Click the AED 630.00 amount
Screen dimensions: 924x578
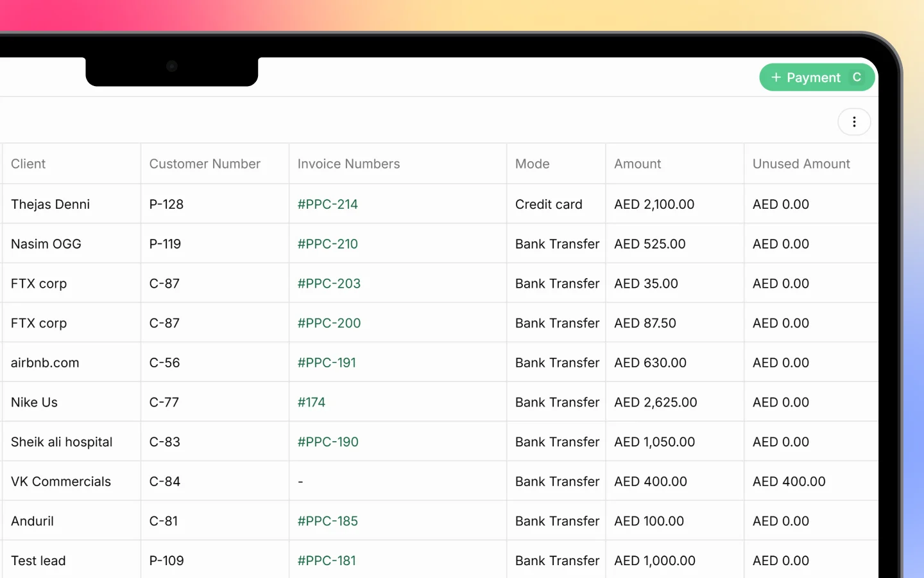(650, 363)
